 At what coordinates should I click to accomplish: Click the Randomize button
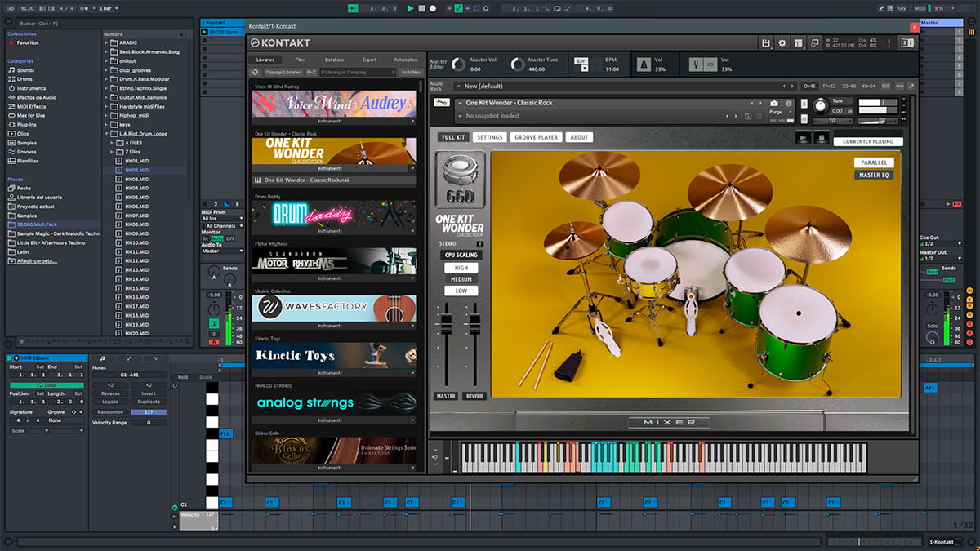click(110, 412)
